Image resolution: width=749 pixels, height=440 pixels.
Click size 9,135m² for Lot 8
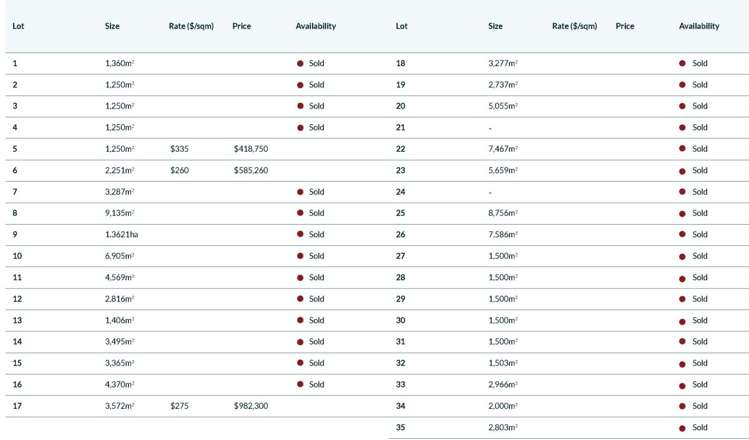click(x=119, y=213)
